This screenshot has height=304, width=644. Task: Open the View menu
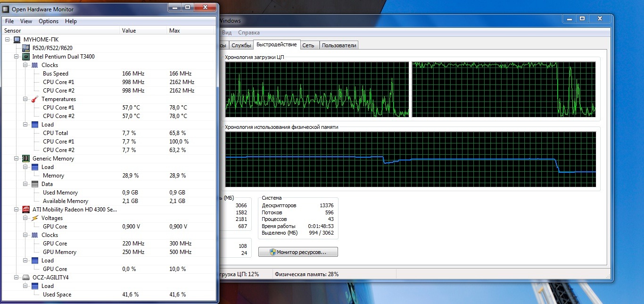tap(26, 21)
